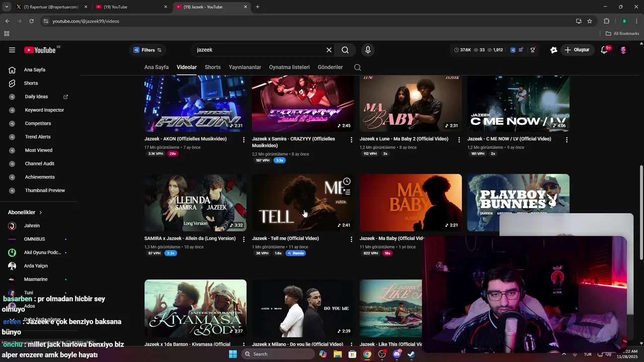The image size is (644, 362).
Task: Go to the YouTube logo home
Action: (x=40, y=50)
